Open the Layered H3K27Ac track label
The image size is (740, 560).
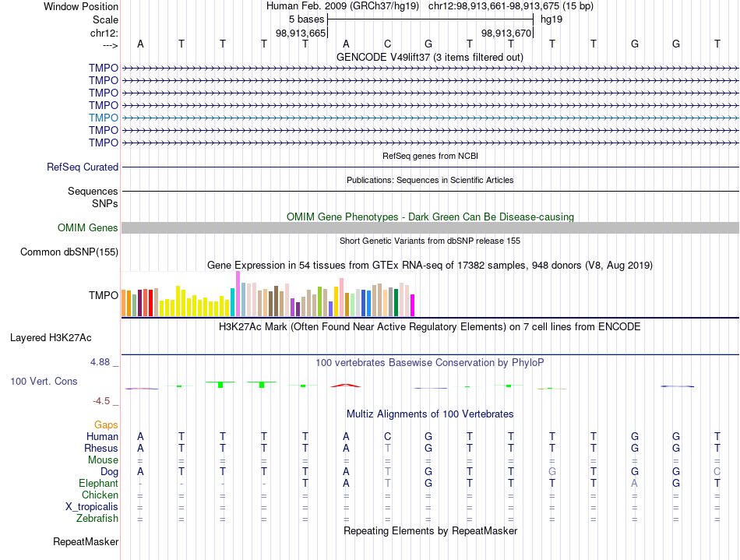(51, 338)
